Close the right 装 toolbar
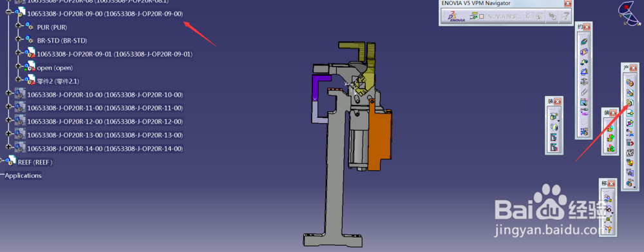Viewport: 644px width, 252px height. tap(613, 113)
